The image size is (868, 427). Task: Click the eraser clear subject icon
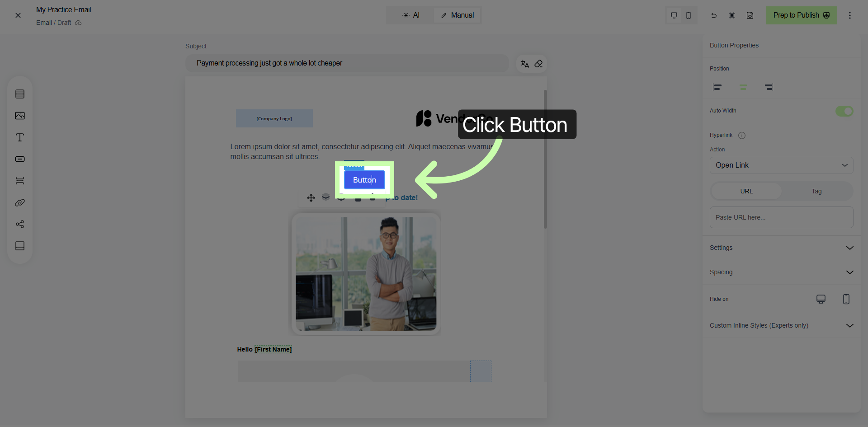[538, 64]
